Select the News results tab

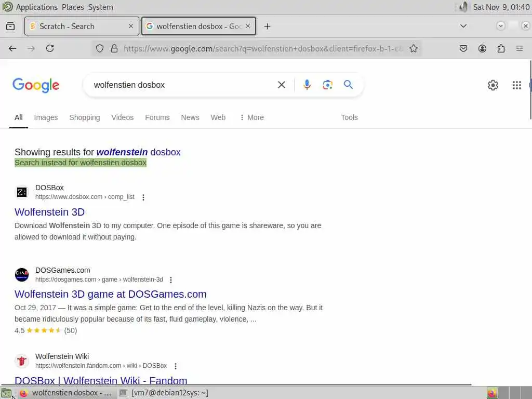point(190,117)
